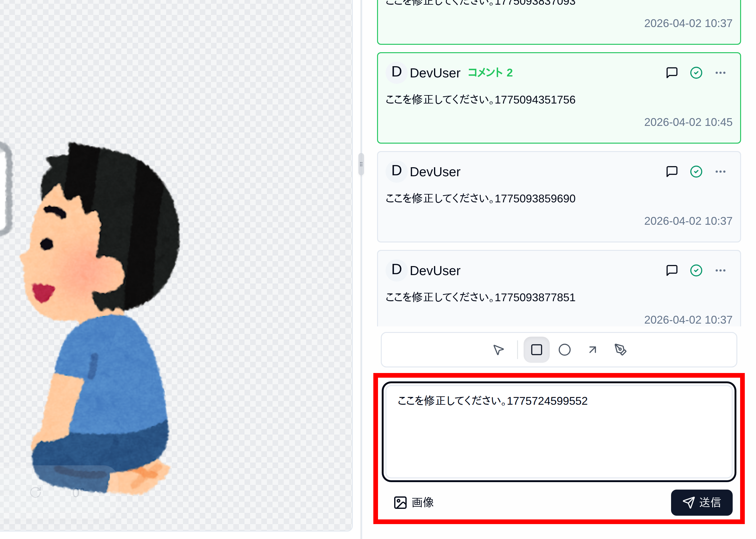
Task: Open more options on comment 1775093859690
Action: [720, 171]
